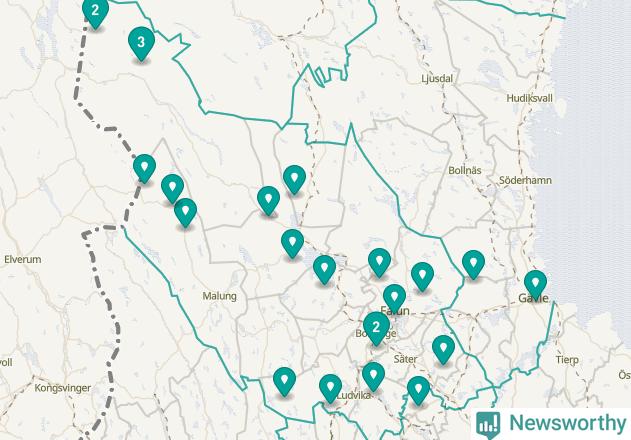Select the Hudiksvall town label
Viewport: 631px width, 440px height.
[x=529, y=98]
